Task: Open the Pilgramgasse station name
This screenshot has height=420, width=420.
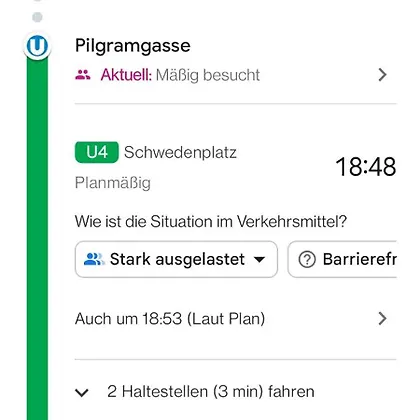Action: point(133,45)
